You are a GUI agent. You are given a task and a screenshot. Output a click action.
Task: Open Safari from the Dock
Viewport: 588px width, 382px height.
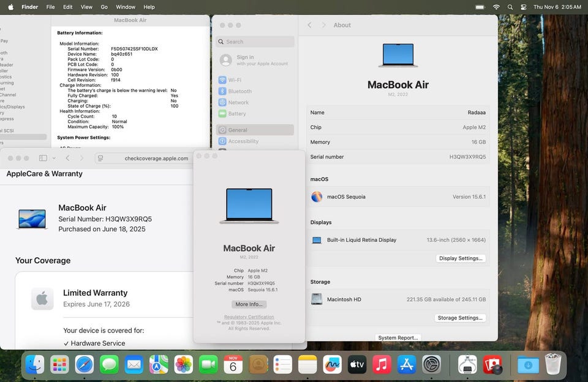click(x=85, y=365)
